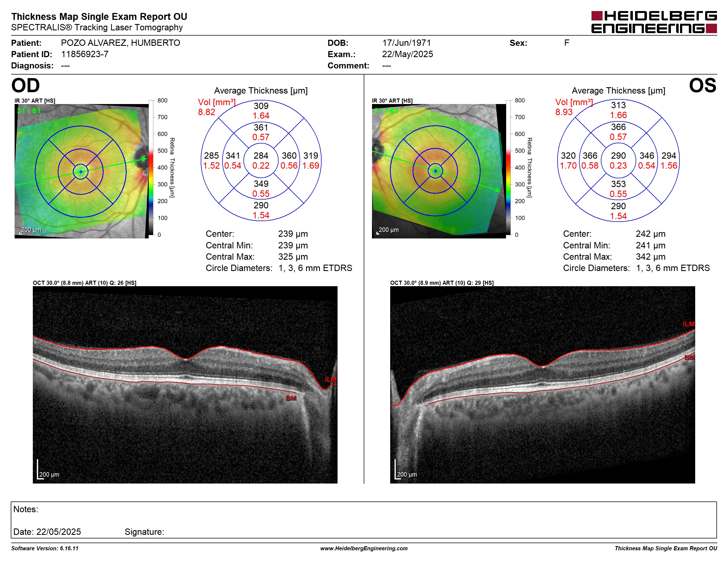Click the OD fovea center crosshair marker
Viewport: 728px width, 563px height.
81,172
